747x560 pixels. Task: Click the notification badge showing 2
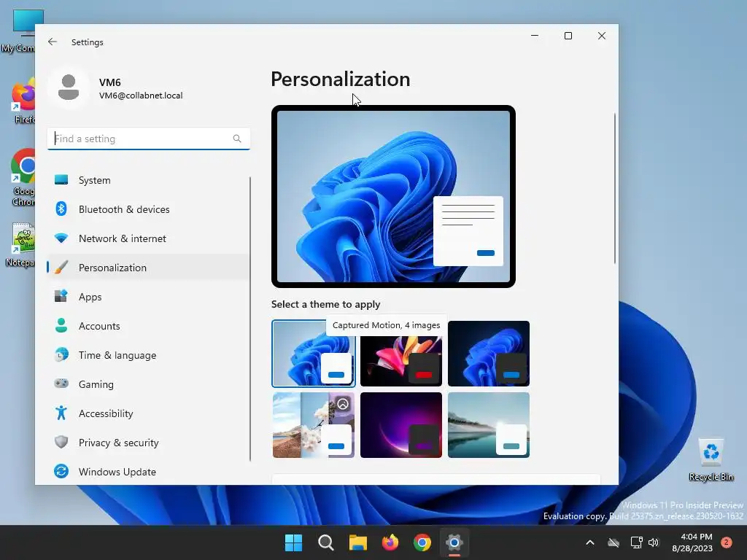click(x=727, y=542)
